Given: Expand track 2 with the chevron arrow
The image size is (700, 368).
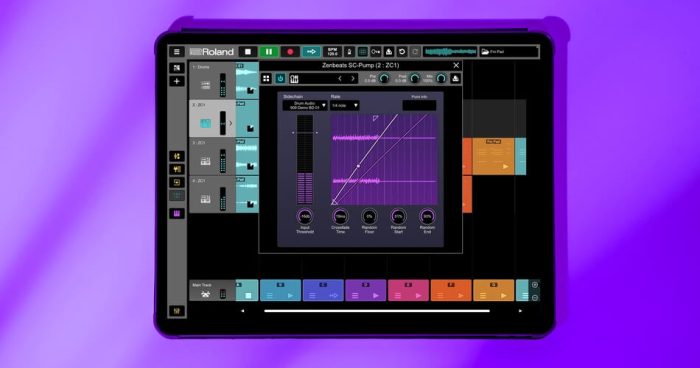Looking at the screenshot, I should [231, 123].
